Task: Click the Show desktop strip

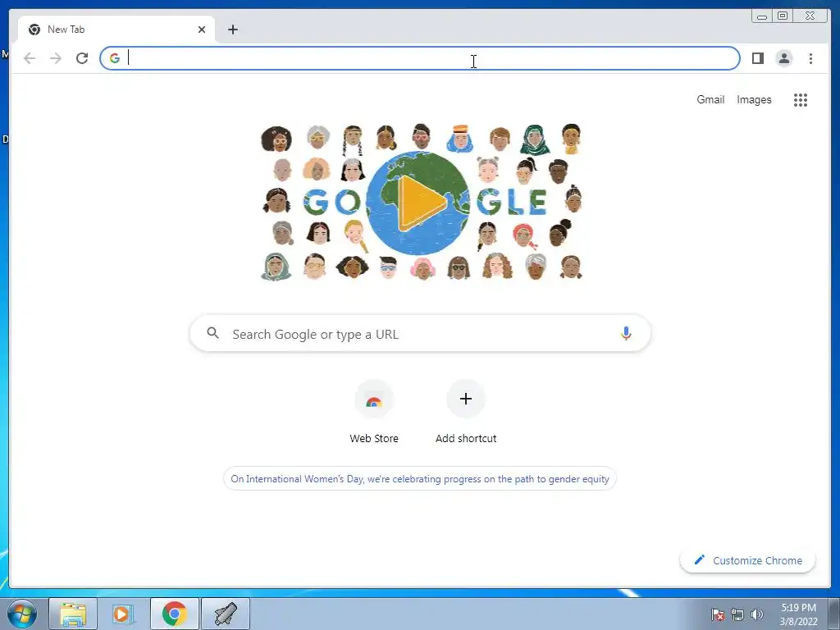Action: pyautogui.click(x=834, y=614)
